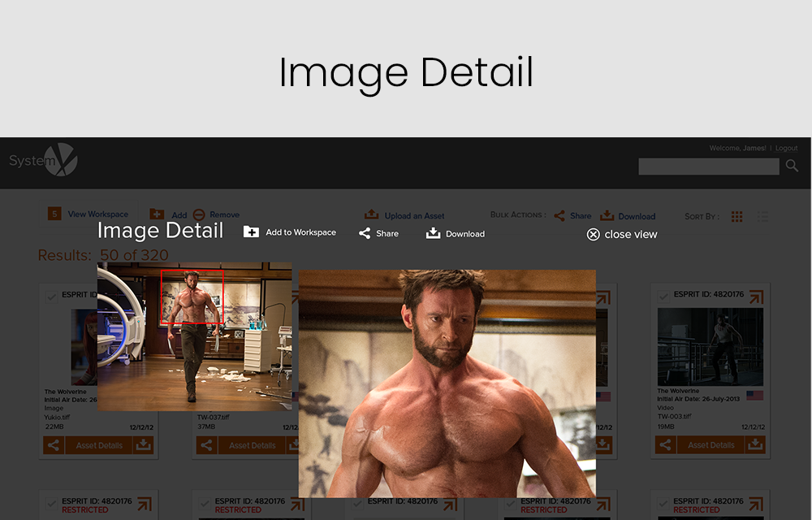This screenshot has height=520, width=812.
Task: Close the image detail view
Action: point(622,235)
